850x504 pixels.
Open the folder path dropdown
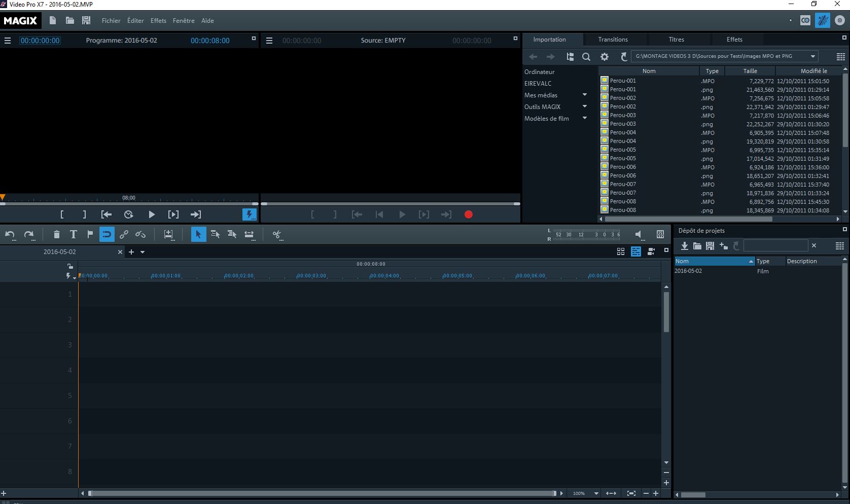coord(813,56)
